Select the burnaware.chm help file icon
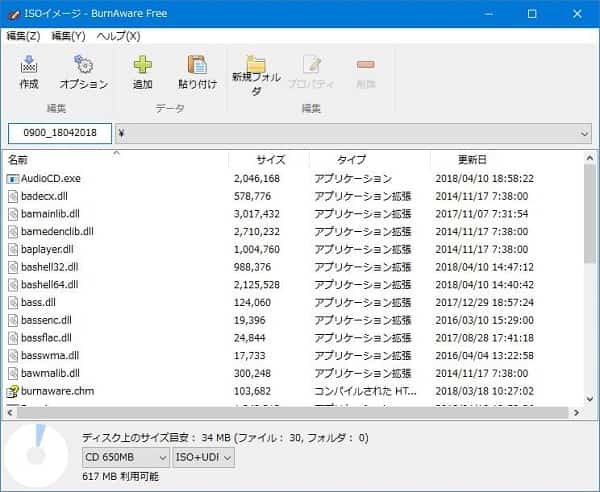Screen dimensions: 600x492 [x=13, y=391]
